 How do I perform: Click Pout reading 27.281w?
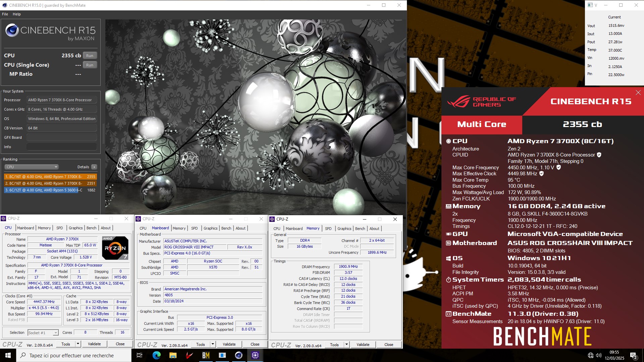click(x=615, y=42)
